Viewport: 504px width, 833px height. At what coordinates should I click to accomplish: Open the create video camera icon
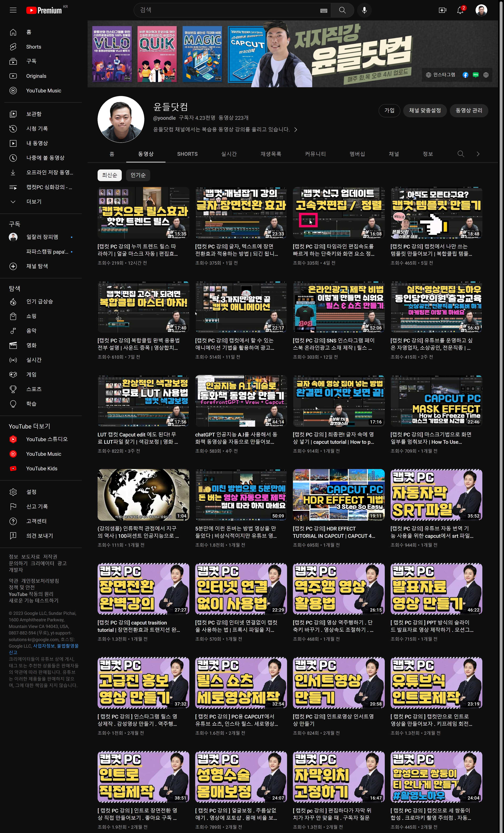point(443,10)
